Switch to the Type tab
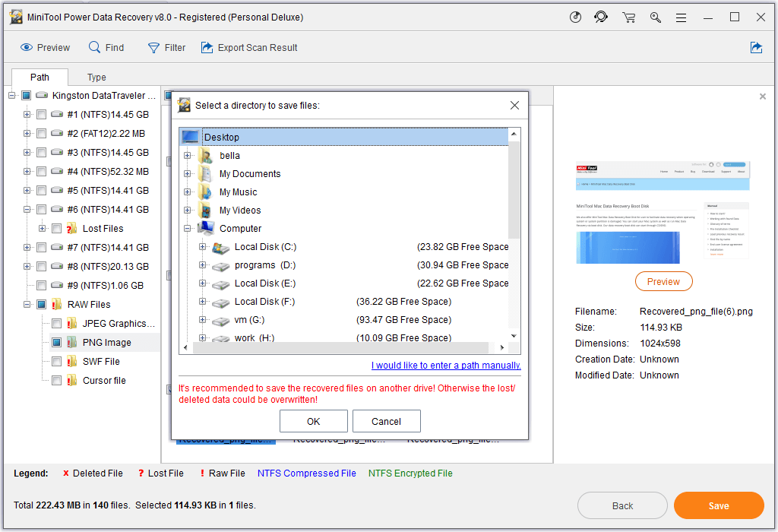 [96, 77]
